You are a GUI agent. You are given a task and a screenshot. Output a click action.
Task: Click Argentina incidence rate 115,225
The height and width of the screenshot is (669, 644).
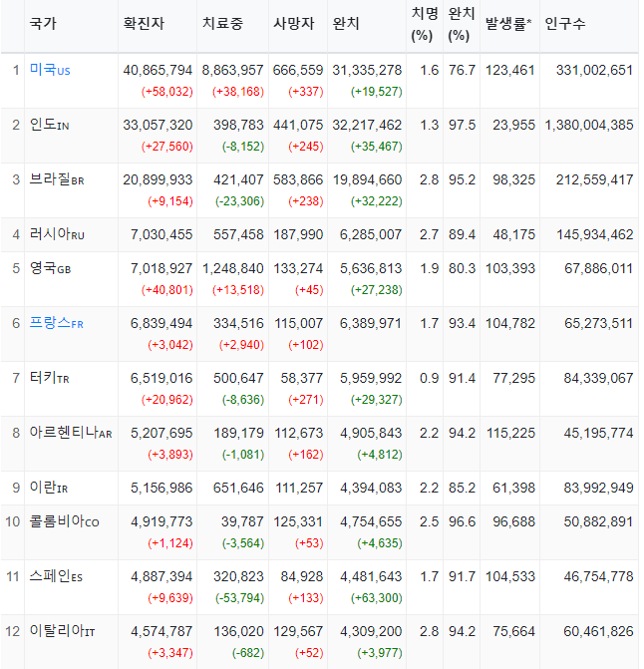tap(510, 433)
